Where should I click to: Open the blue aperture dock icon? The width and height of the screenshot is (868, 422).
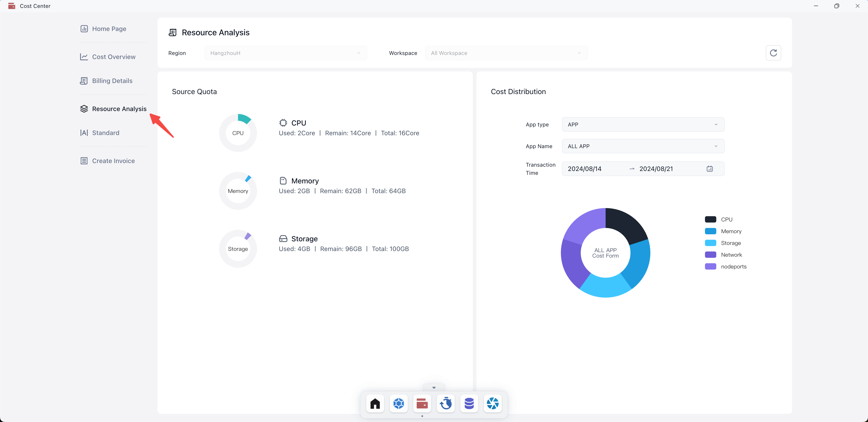click(493, 403)
